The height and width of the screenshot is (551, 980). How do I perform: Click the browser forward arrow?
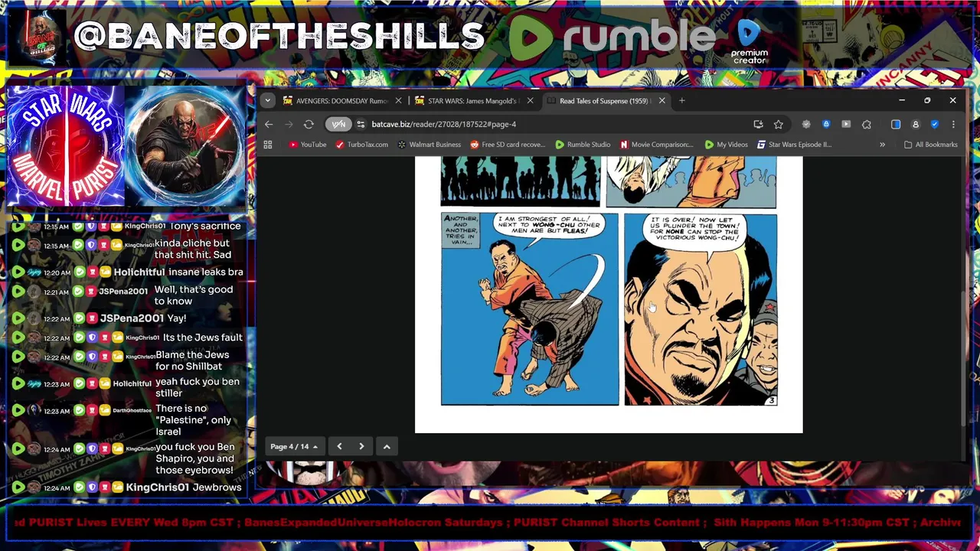click(x=289, y=124)
